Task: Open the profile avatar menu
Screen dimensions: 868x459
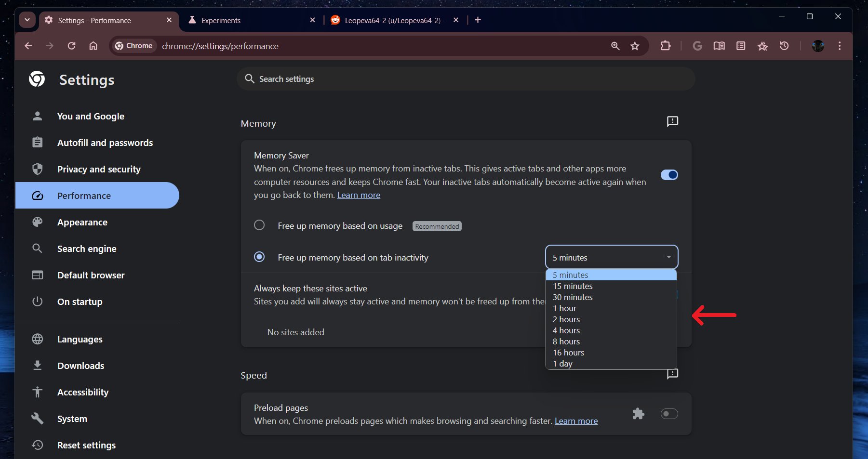Action: click(x=818, y=46)
